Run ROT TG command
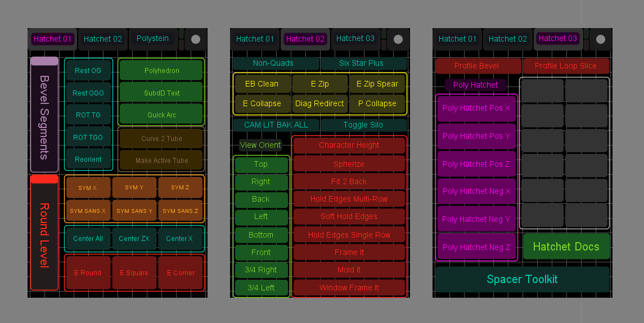Viewport: 644px width, 323px height. pos(88,115)
